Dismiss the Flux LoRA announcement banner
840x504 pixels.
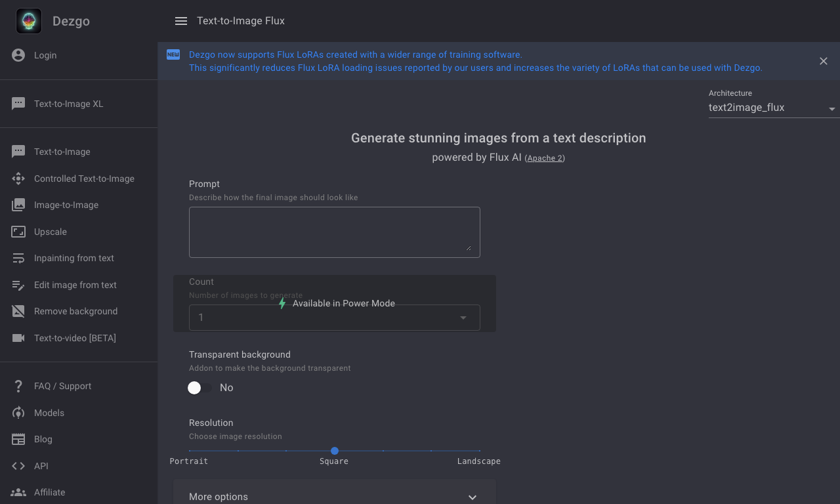point(824,61)
